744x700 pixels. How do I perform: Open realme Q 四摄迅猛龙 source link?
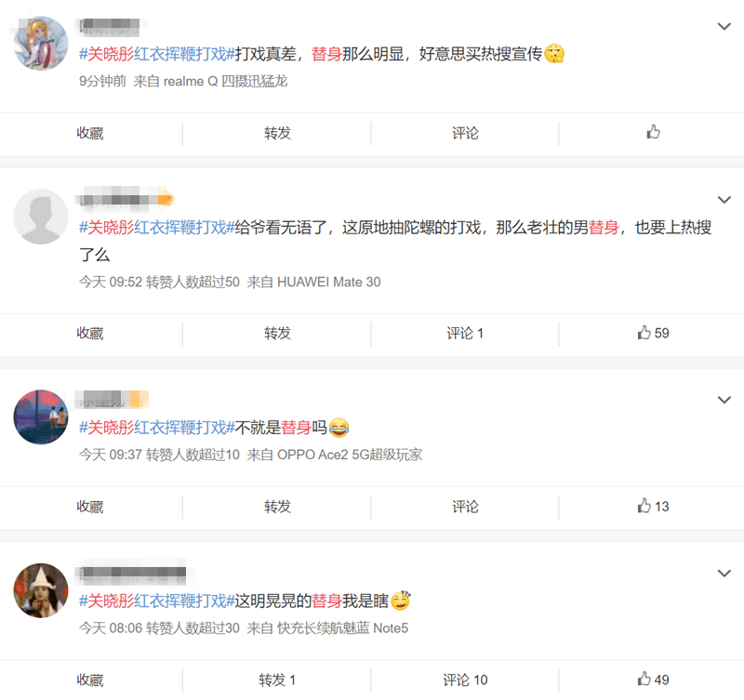[x=225, y=82]
